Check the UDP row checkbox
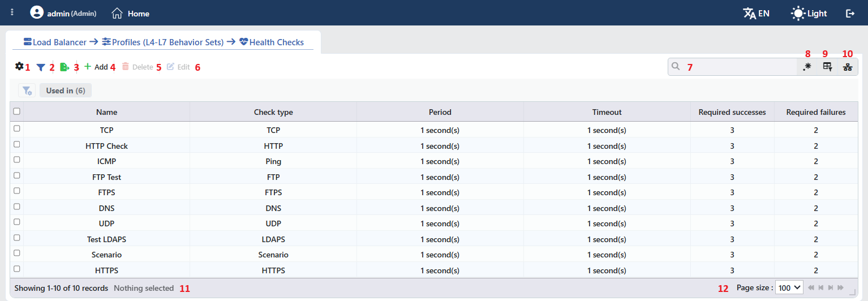 [x=16, y=222]
